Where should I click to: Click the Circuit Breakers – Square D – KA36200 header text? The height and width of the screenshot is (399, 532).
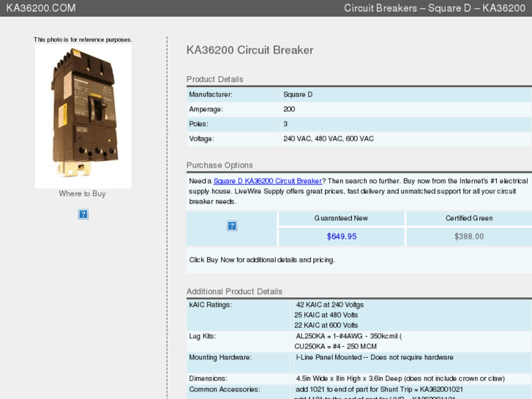tap(435, 8)
